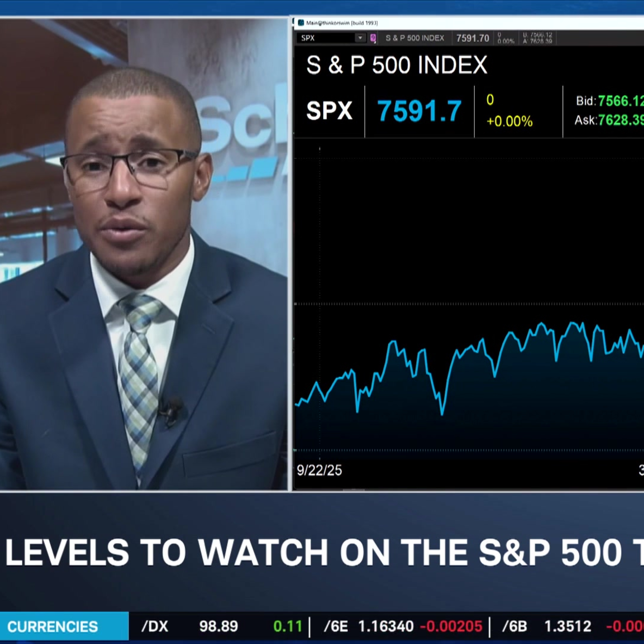Click the small A: 7628.39 toolbar quote

click(x=537, y=41)
